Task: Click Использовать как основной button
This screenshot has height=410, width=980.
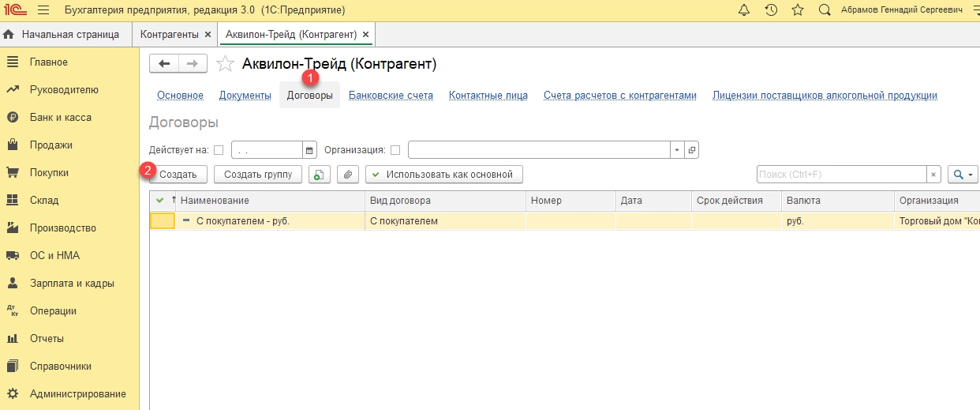Action: click(x=444, y=174)
